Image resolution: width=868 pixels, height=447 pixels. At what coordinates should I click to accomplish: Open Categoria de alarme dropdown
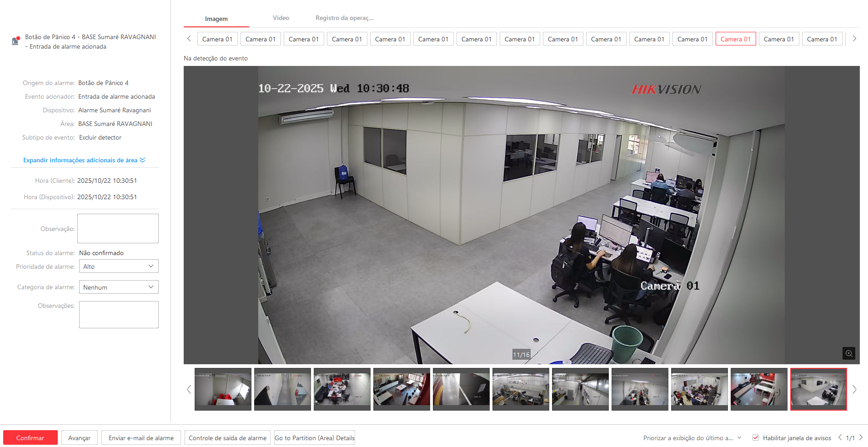(119, 287)
